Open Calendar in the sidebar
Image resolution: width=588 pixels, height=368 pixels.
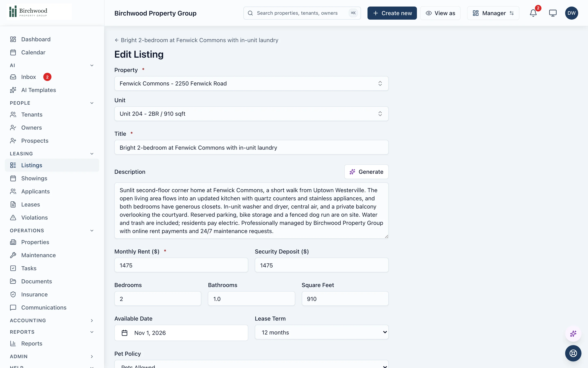click(x=52, y=52)
